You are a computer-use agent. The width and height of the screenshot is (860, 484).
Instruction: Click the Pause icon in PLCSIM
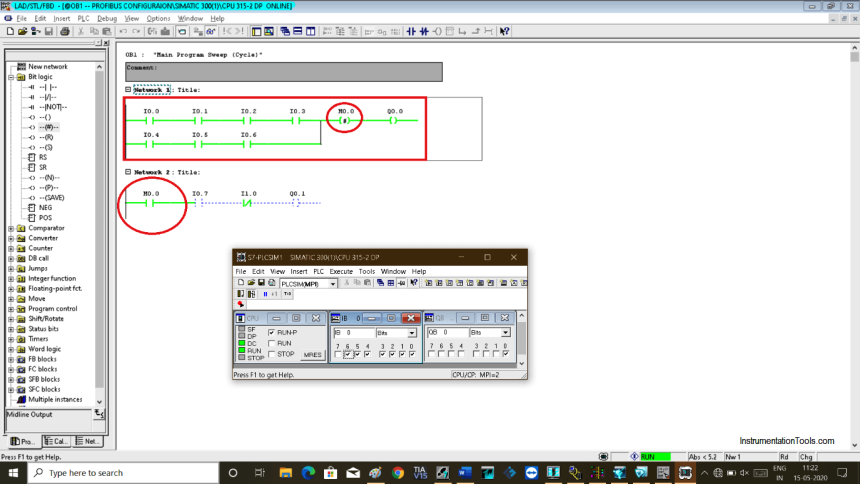pyautogui.click(x=265, y=294)
